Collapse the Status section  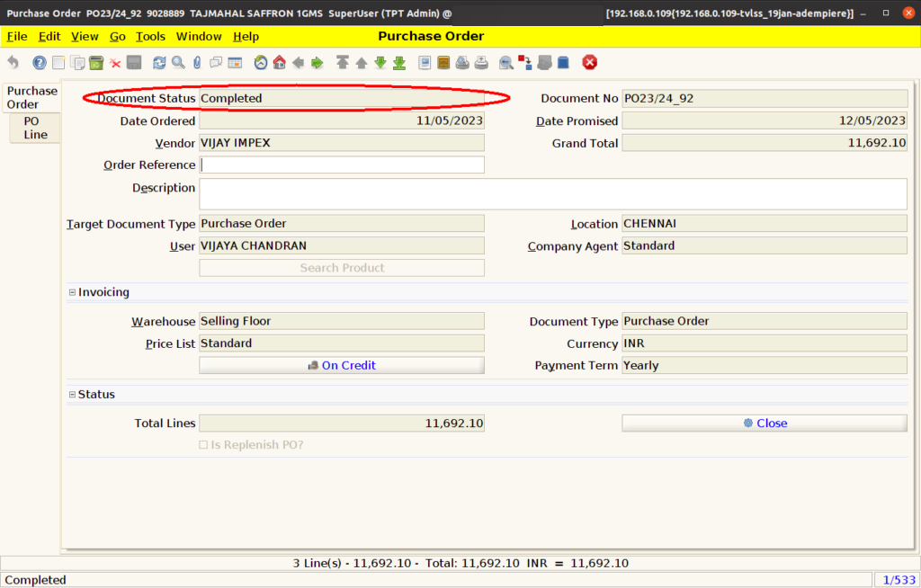[72, 394]
